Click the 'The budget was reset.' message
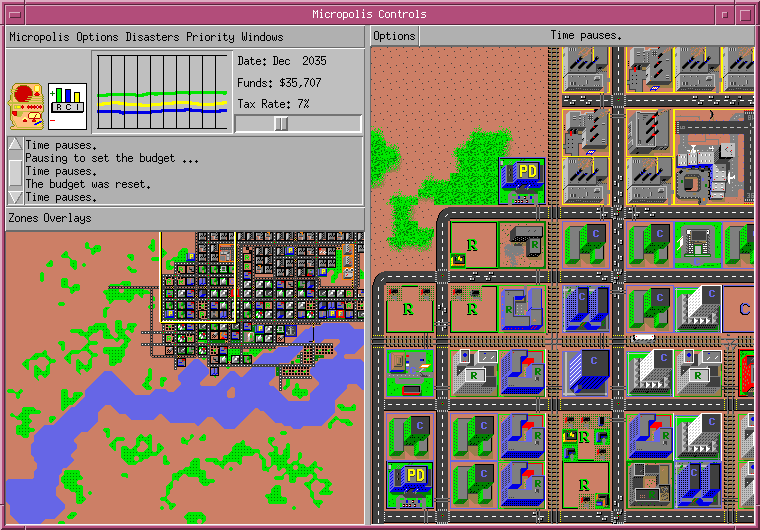 (88, 184)
